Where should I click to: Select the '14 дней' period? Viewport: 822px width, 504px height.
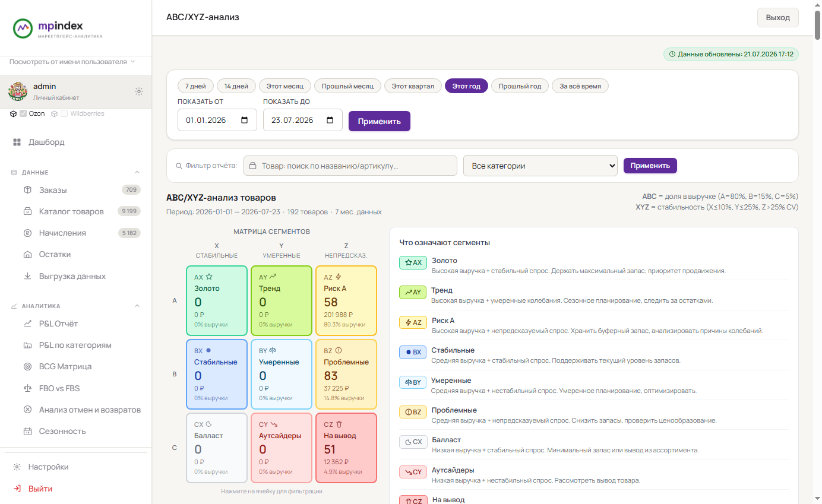pos(236,86)
